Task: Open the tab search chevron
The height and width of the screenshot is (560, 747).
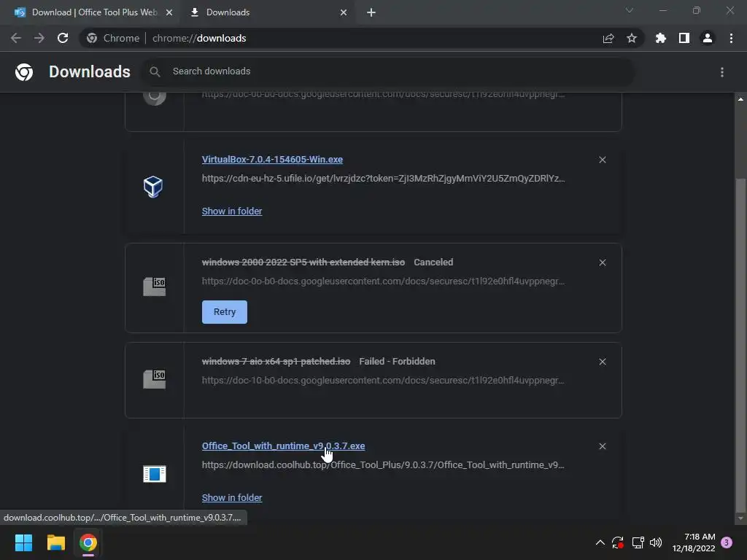Action: [630, 10]
